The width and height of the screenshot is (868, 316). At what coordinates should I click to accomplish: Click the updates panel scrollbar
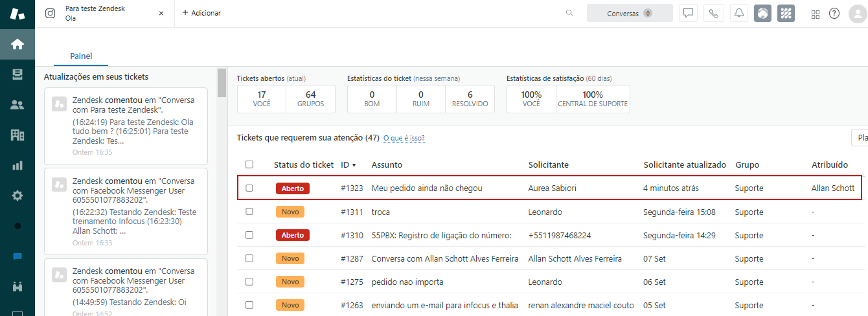222,82
